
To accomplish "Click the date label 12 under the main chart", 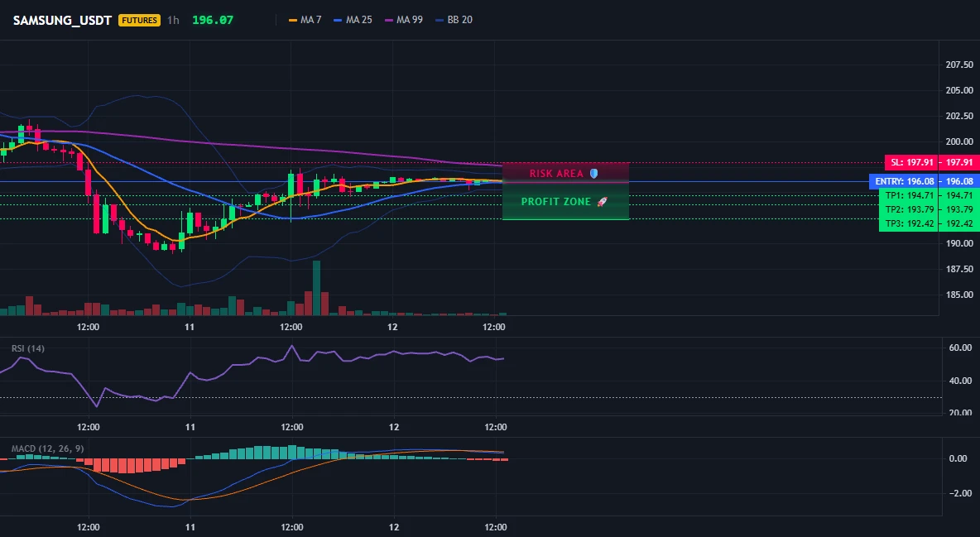I will pos(392,328).
